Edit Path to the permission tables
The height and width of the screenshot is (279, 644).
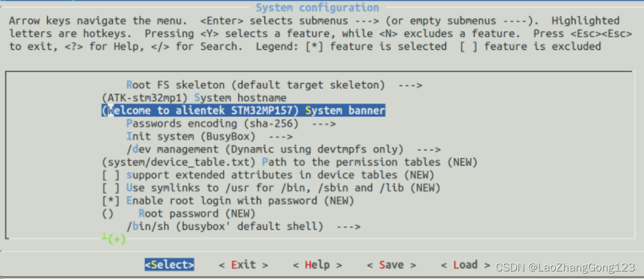point(290,162)
